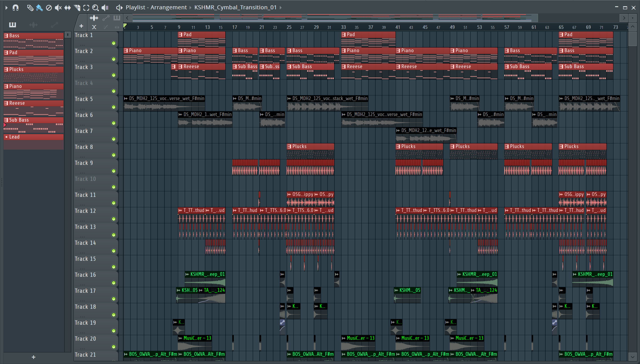Focus pattern clips piano icon above tracks
Viewport: 640px width, 364px height.
pyautogui.click(x=117, y=18)
